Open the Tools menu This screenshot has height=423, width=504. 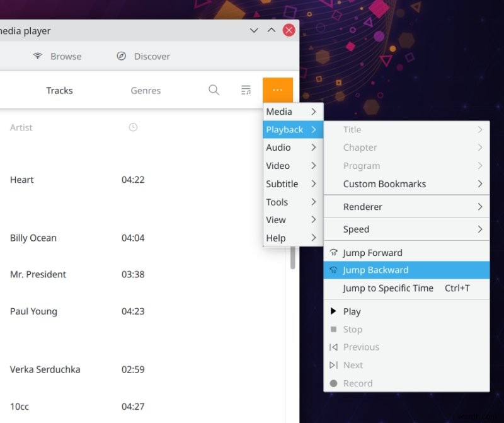(277, 202)
